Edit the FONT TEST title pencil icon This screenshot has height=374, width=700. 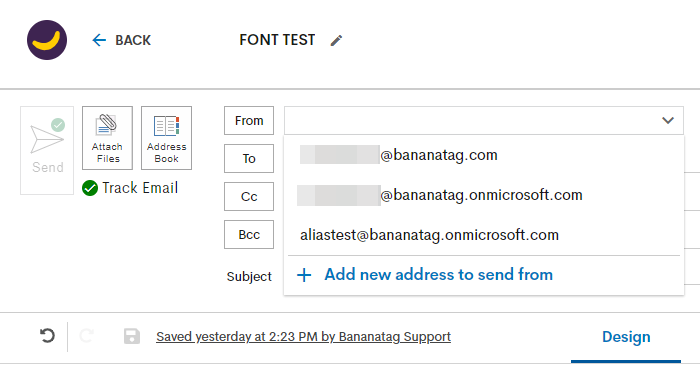(x=336, y=41)
